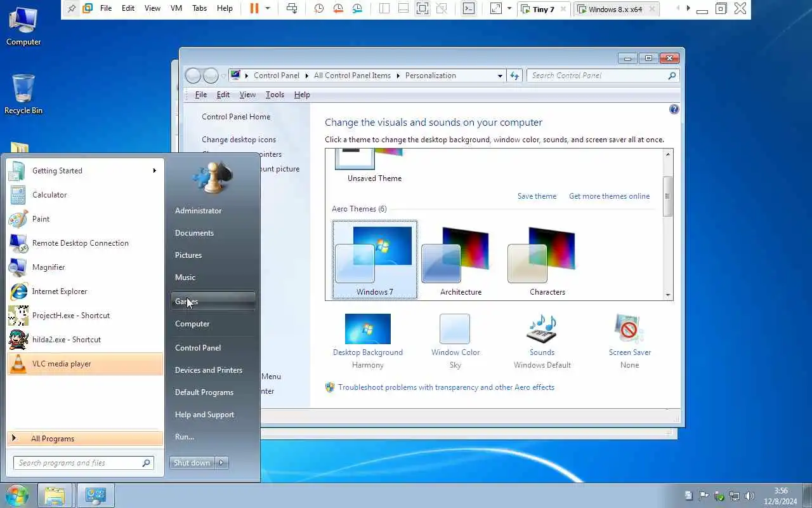Expand Getting Started submenu arrow
This screenshot has height=508, width=812.
tap(154, 170)
